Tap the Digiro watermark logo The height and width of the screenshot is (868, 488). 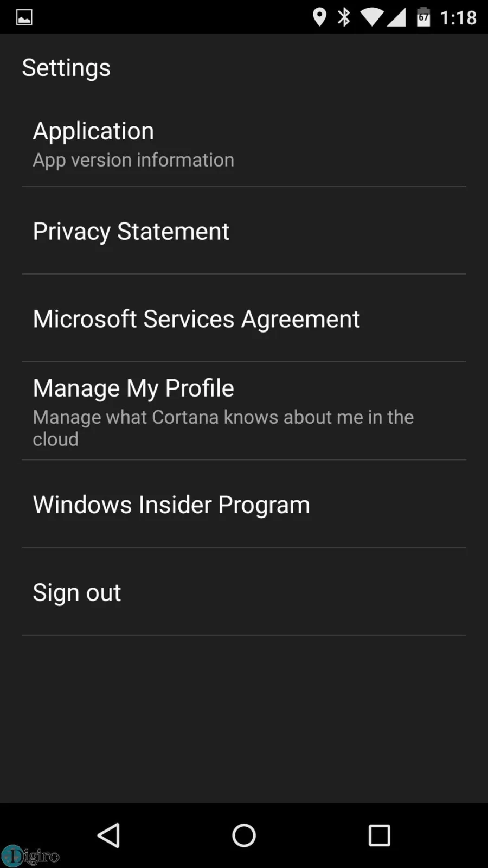point(30,856)
